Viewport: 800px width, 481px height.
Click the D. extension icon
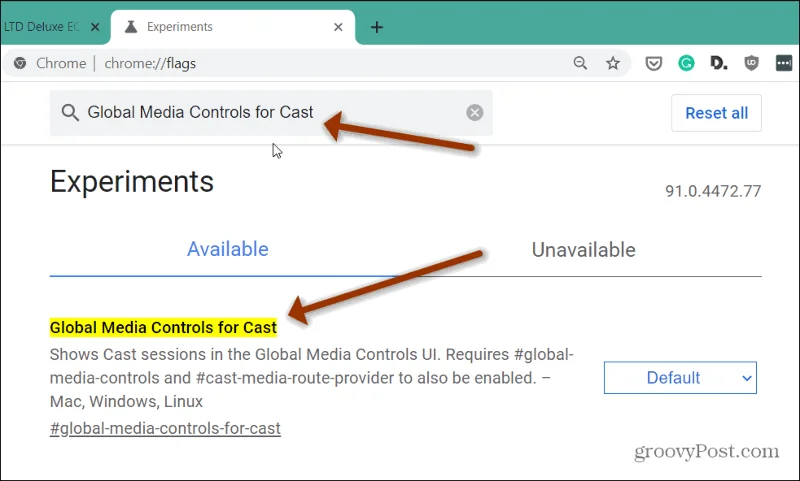[x=719, y=63]
